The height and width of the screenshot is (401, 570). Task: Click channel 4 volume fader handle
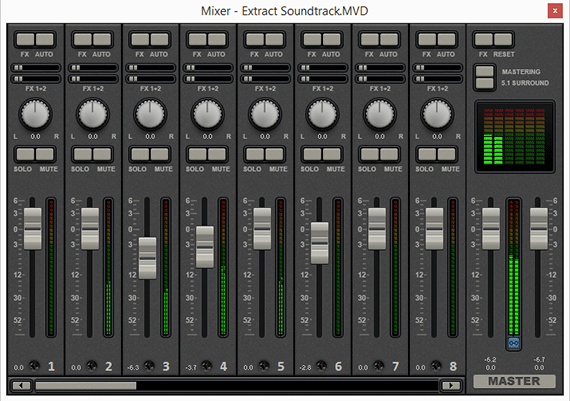click(x=205, y=247)
